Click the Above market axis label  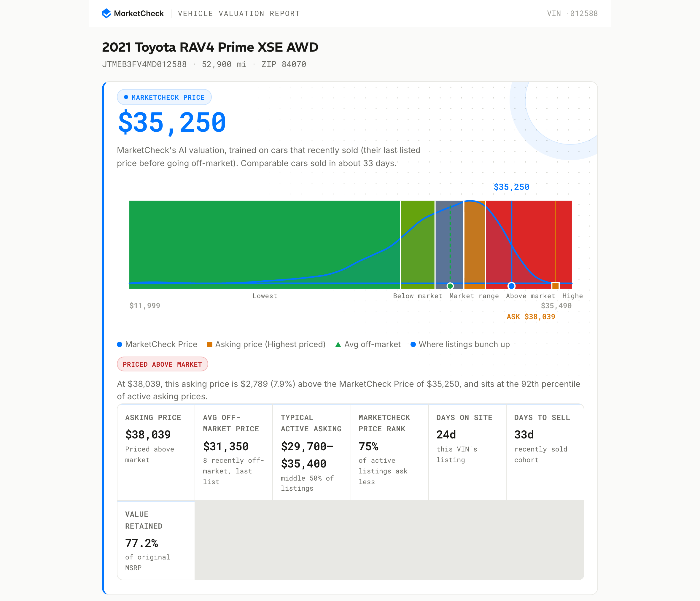(530, 296)
